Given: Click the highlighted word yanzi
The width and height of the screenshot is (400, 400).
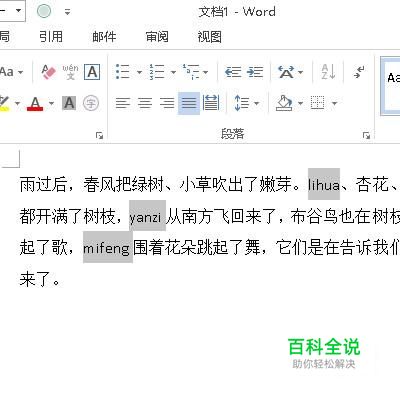Looking at the screenshot, I should click(147, 216).
